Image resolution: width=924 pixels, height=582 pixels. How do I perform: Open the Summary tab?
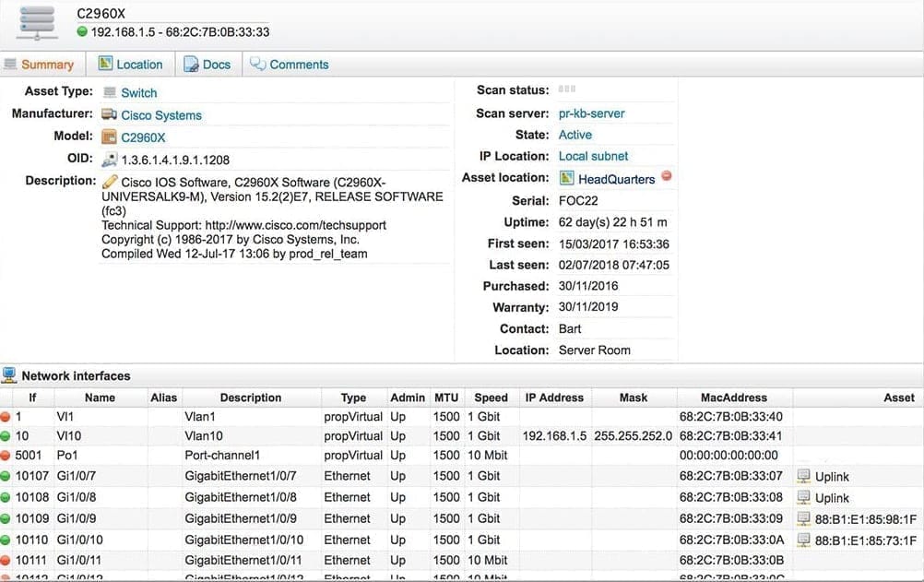47,65
